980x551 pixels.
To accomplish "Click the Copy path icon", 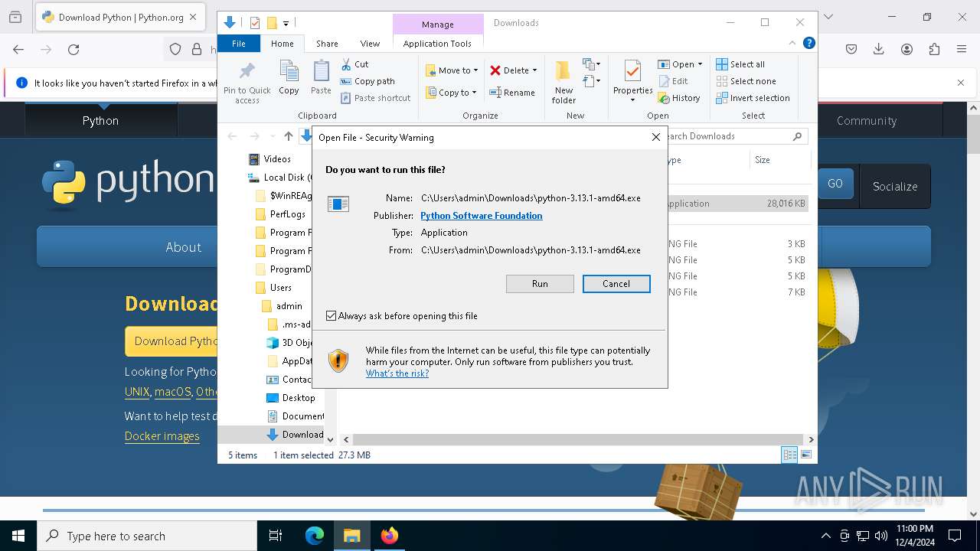I will pyautogui.click(x=346, y=81).
